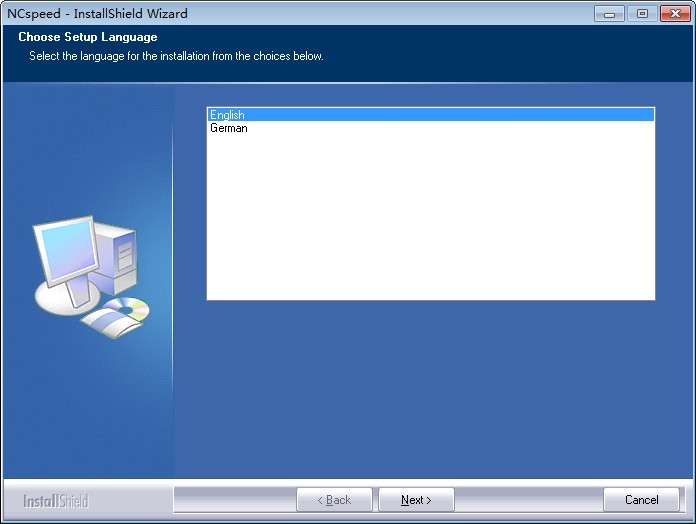Screen dimensions: 696x524
Task: Minimize the InstallShield Wizard window
Action: pos(609,14)
